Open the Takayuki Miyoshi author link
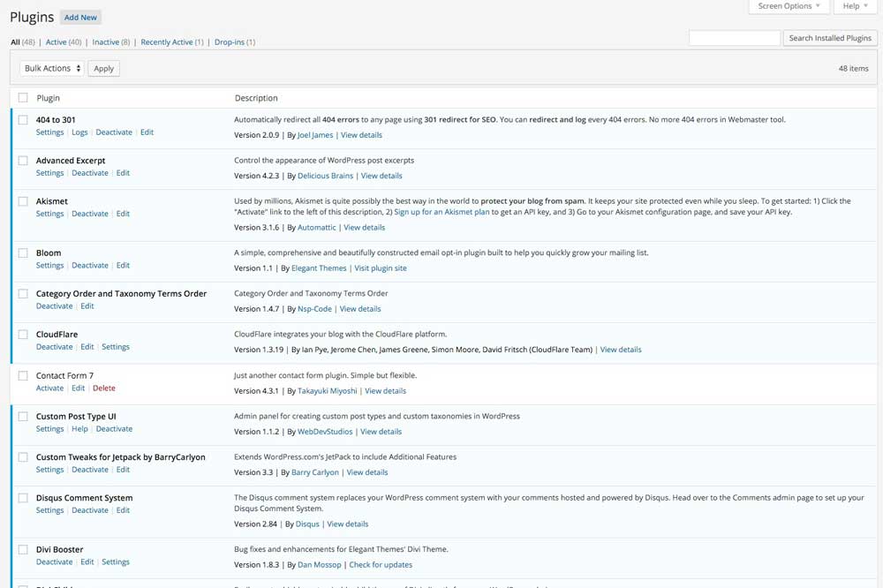 [x=328, y=391]
